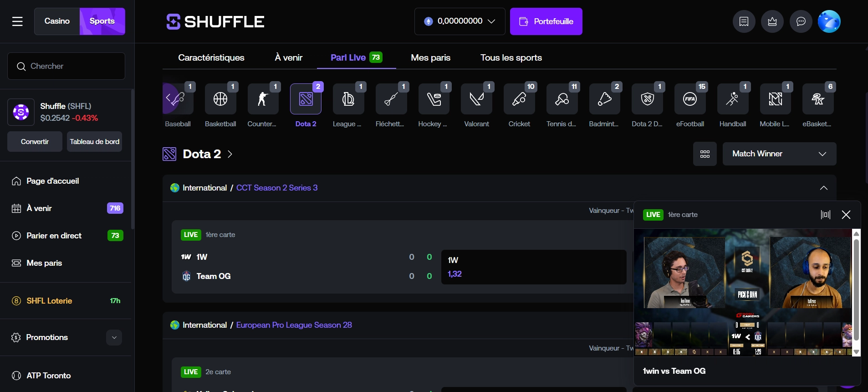This screenshot has width=868, height=392.
Task: Click the scoreboard tracker icon in stream panel
Action: [x=826, y=215]
